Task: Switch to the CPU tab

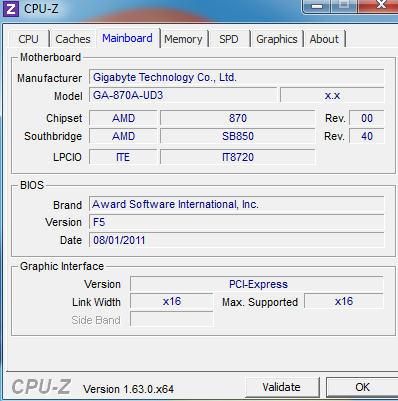Action: [28, 39]
